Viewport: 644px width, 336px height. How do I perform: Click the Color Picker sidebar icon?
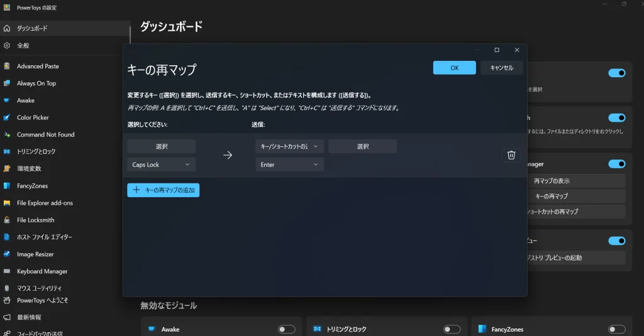7,117
